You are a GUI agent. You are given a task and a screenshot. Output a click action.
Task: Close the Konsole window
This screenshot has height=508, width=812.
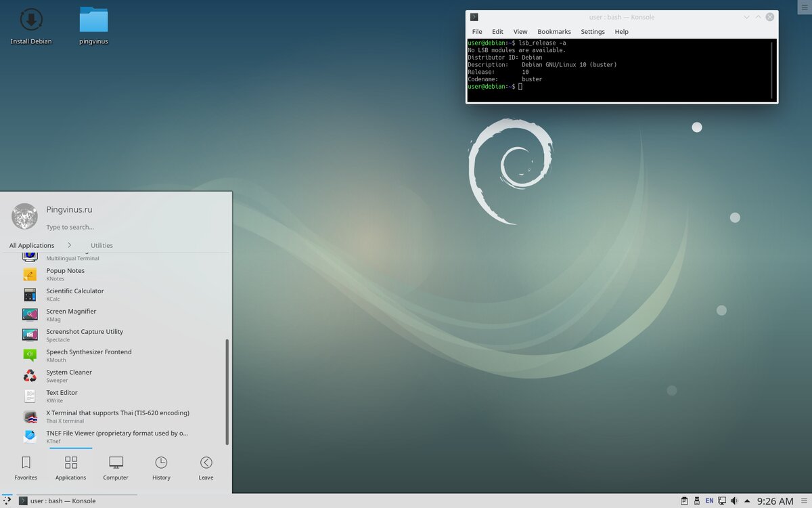[x=769, y=17]
